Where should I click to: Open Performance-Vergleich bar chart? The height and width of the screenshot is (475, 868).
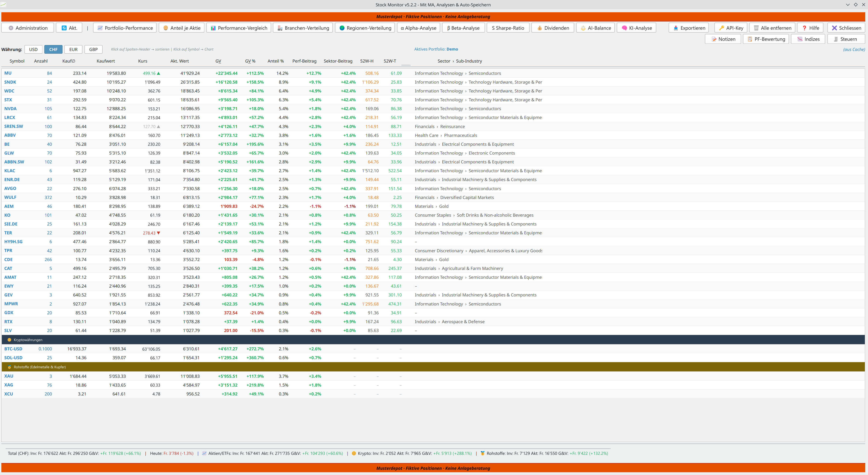[239, 28]
